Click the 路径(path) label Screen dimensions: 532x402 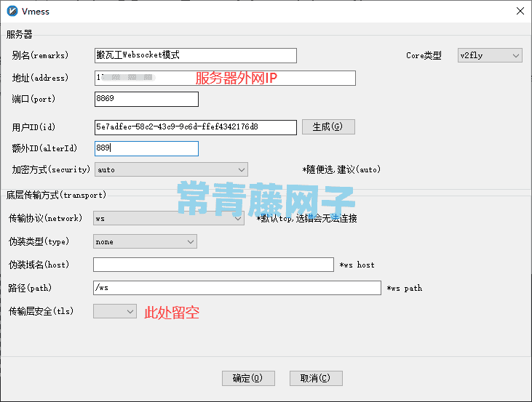[x=30, y=288]
